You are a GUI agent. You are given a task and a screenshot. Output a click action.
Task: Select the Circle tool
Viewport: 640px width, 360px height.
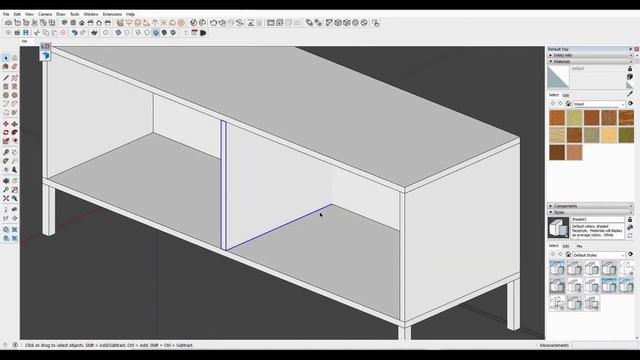coord(6,95)
